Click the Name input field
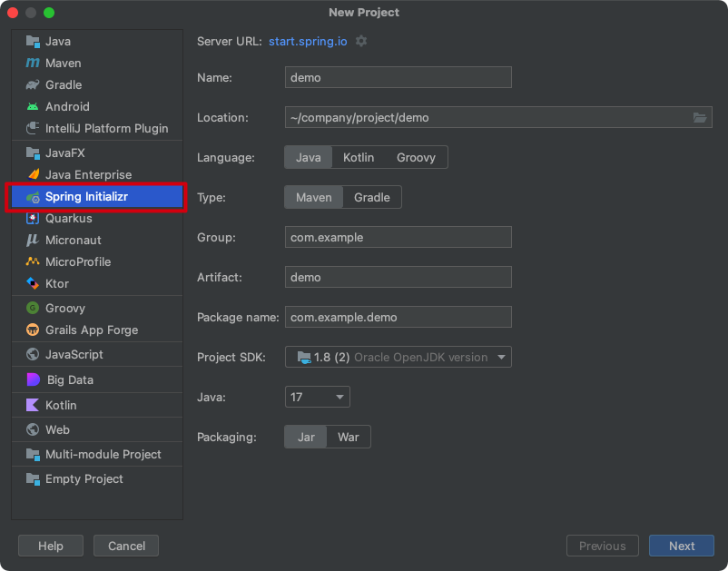The height and width of the screenshot is (571, 728). click(398, 77)
